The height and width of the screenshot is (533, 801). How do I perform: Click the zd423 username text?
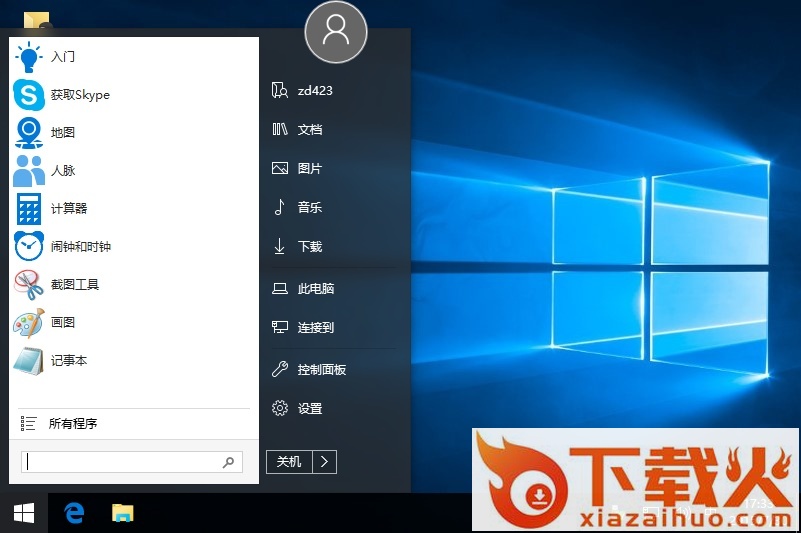pos(315,90)
